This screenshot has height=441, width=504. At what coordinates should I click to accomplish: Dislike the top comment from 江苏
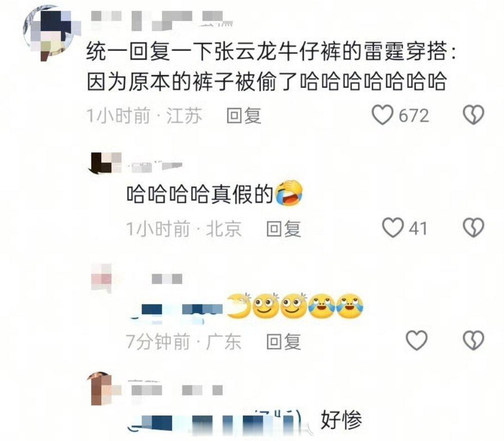(473, 115)
